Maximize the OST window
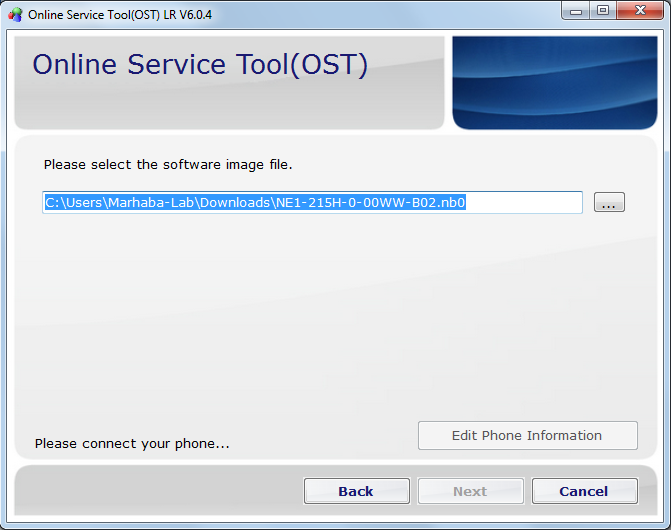 pos(603,11)
